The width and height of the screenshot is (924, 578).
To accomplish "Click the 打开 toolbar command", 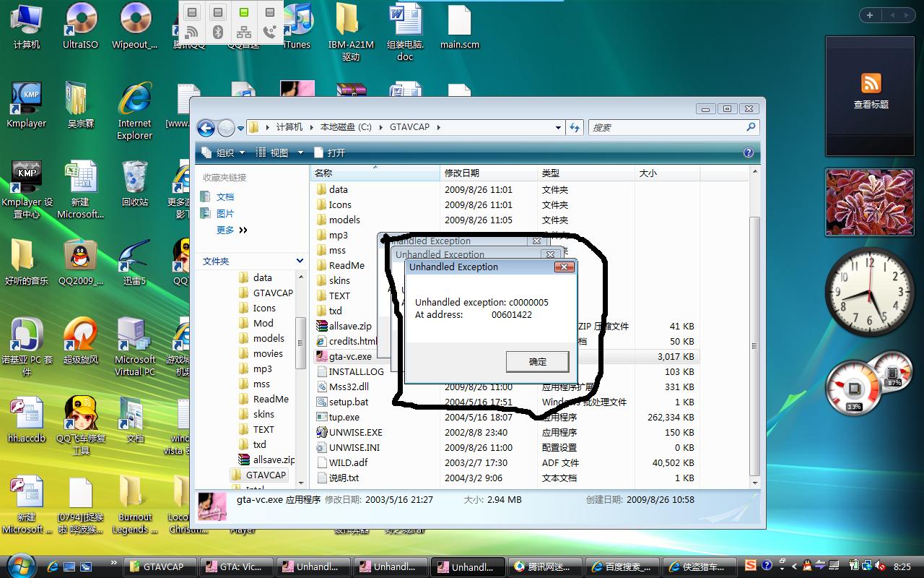I will [x=329, y=152].
